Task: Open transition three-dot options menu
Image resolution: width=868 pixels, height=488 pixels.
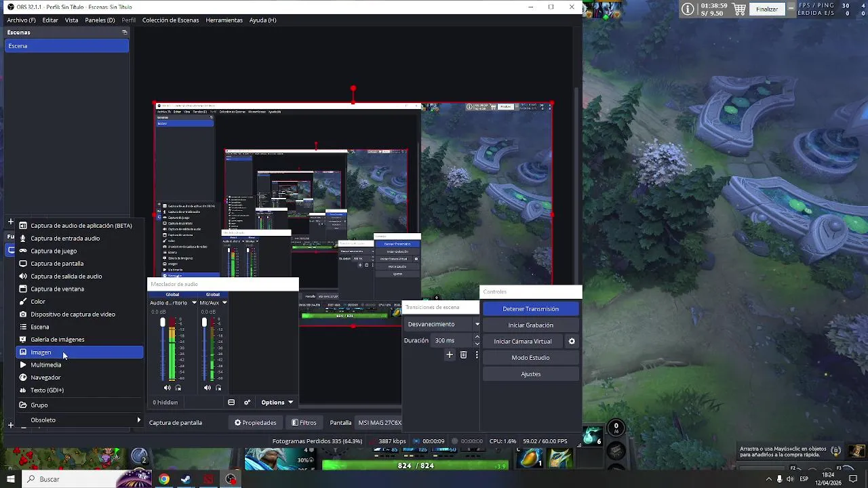Action: (477, 354)
